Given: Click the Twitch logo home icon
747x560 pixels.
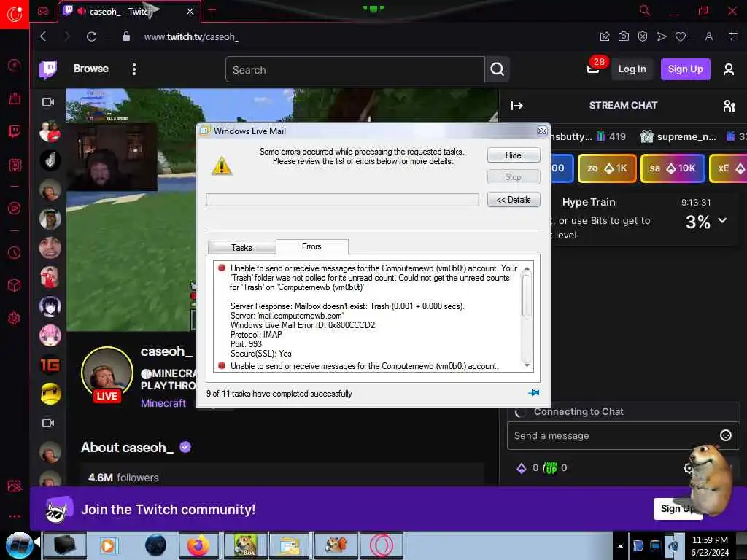Looking at the screenshot, I should (48, 69).
